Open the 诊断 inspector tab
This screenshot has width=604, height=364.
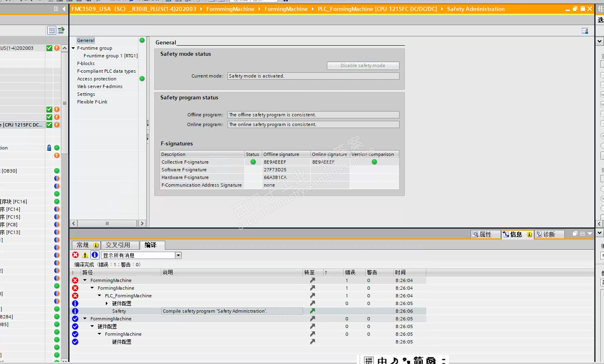click(x=549, y=234)
